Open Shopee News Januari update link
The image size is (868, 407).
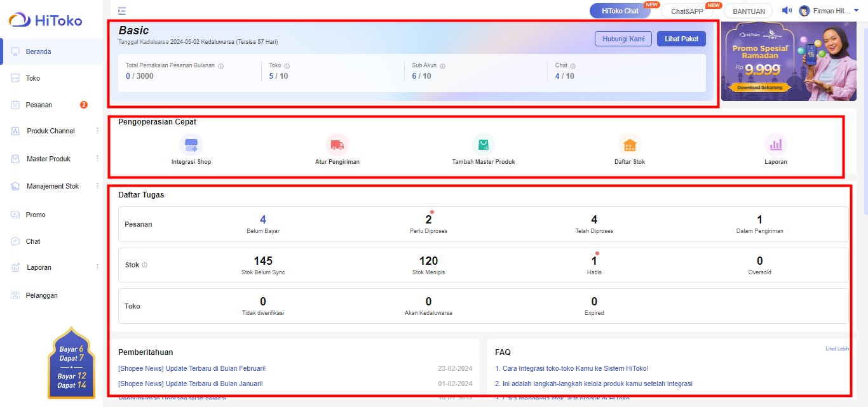pyautogui.click(x=191, y=384)
